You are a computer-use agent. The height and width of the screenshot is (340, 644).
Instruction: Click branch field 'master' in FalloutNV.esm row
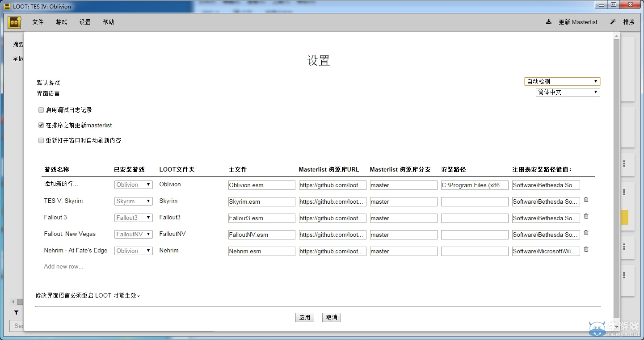404,235
